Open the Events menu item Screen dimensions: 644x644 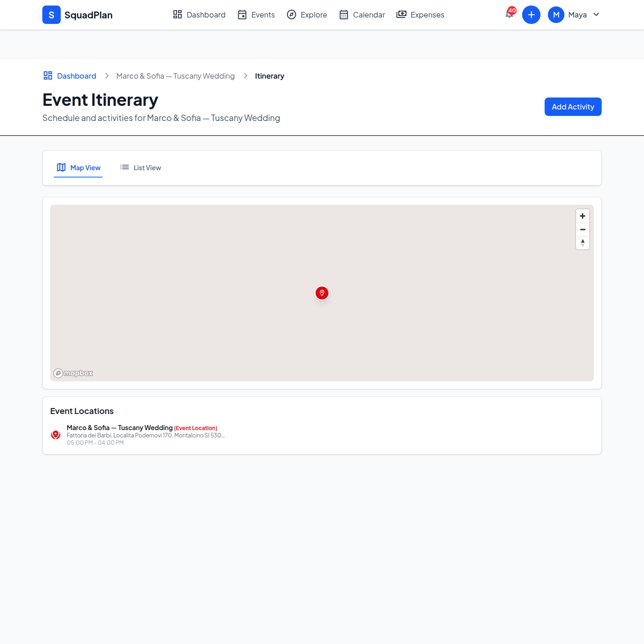(x=256, y=15)
